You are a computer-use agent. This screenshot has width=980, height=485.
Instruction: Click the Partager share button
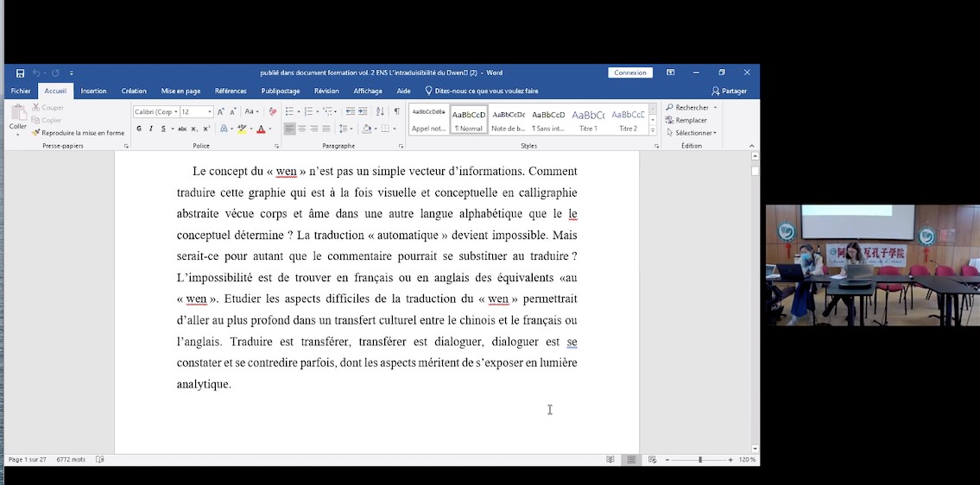(x=730, y=91)
